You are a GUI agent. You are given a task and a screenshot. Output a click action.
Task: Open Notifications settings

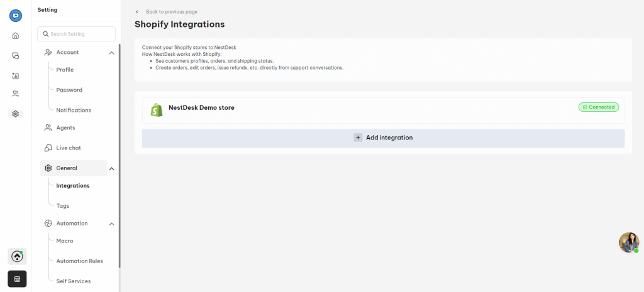click(74, 111)
